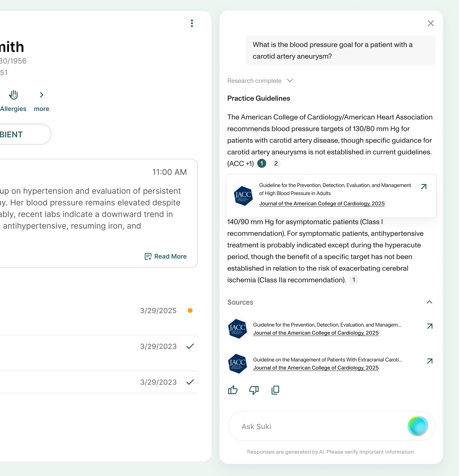Click the more label
Image resolution: width=459 pixels, height=476 pixels.
coord(42,109)
